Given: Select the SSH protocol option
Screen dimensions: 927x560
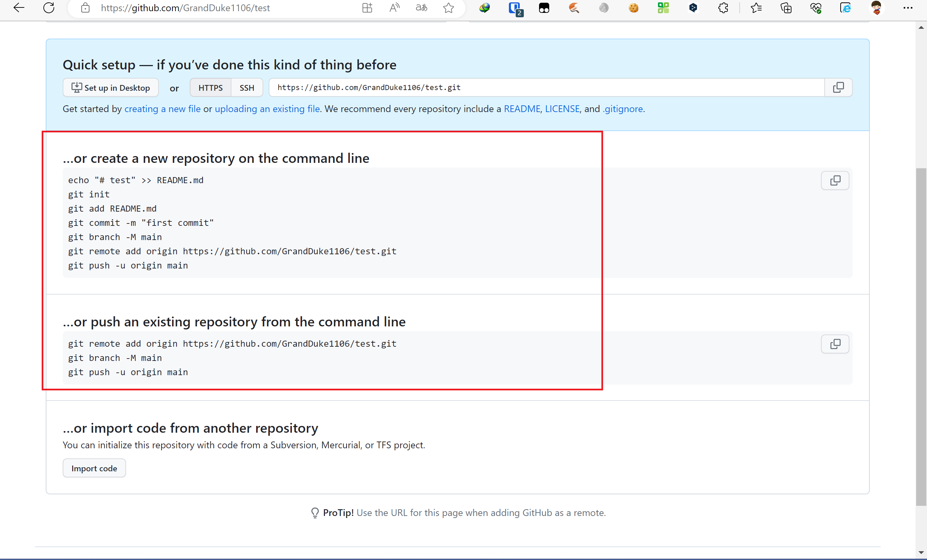Looking at the screenshot, I should click(247, 88).
